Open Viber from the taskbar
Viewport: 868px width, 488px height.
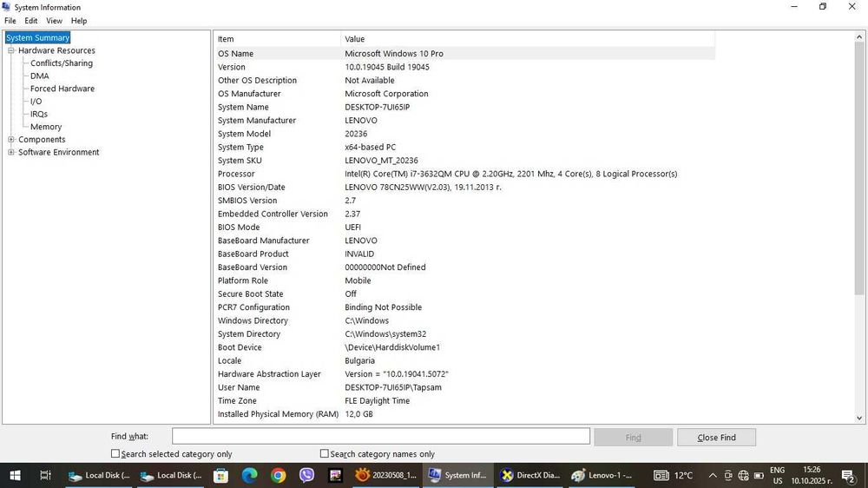coord(306,475)
